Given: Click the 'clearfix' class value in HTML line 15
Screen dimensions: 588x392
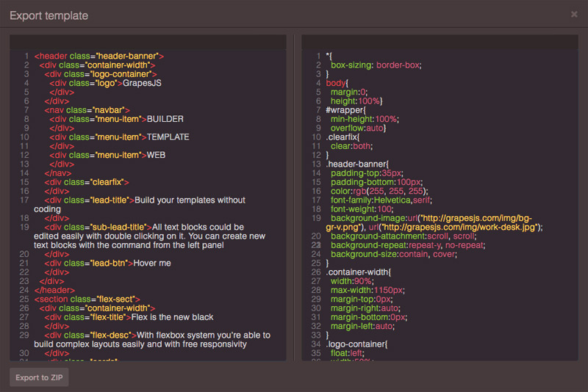Looking at the screenshot, I should coord(107,182).
